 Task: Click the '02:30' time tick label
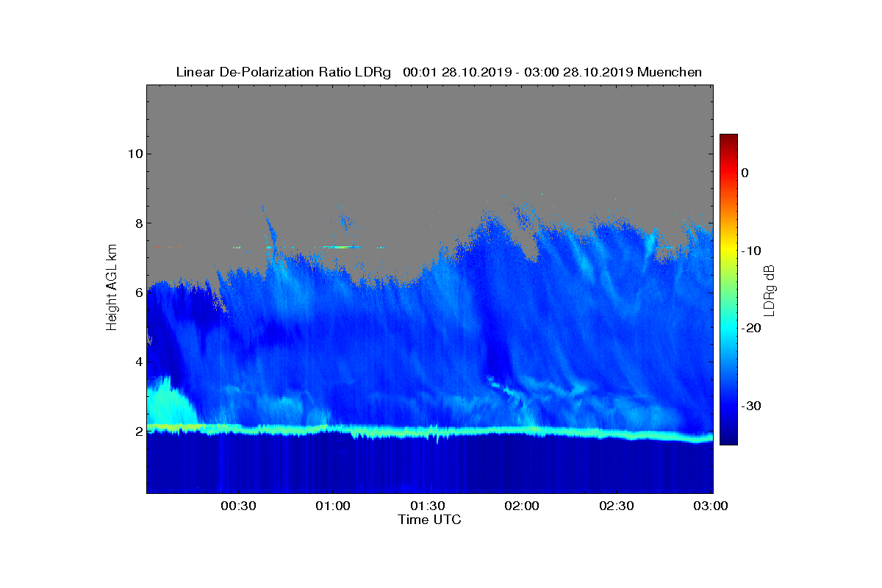pyautogui.click(x=616, y=506)
